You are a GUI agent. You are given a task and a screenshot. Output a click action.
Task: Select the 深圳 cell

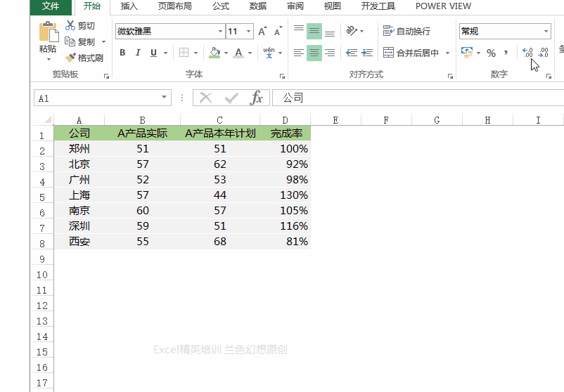79,226
